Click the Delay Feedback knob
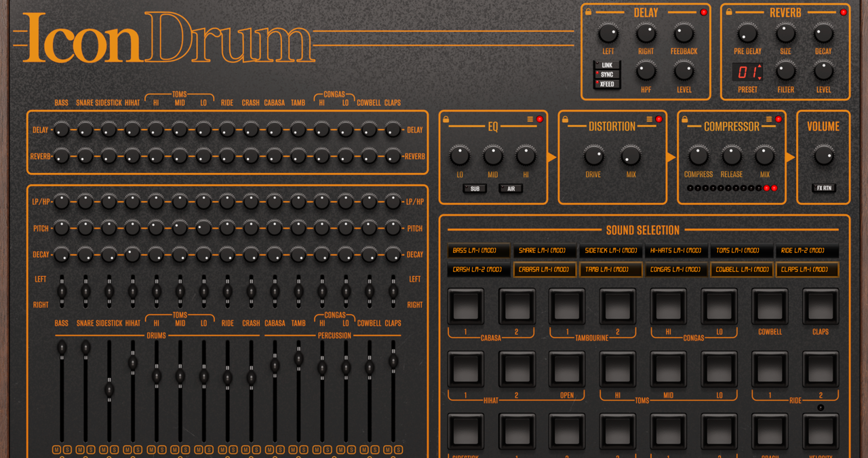The image size is (868, 458). click(x=684, y=33)
